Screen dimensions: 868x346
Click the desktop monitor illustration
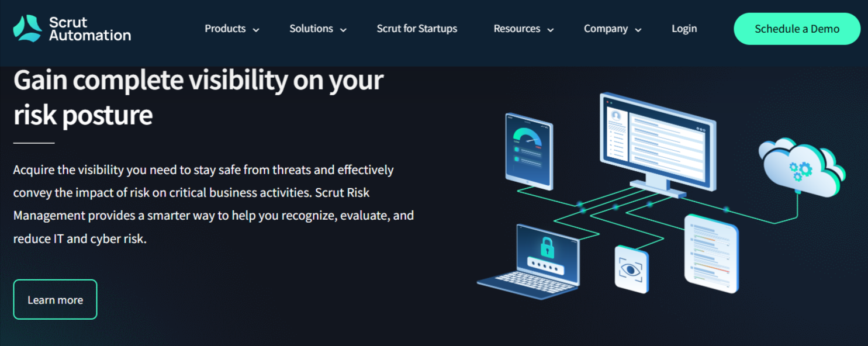click(658, 145)
